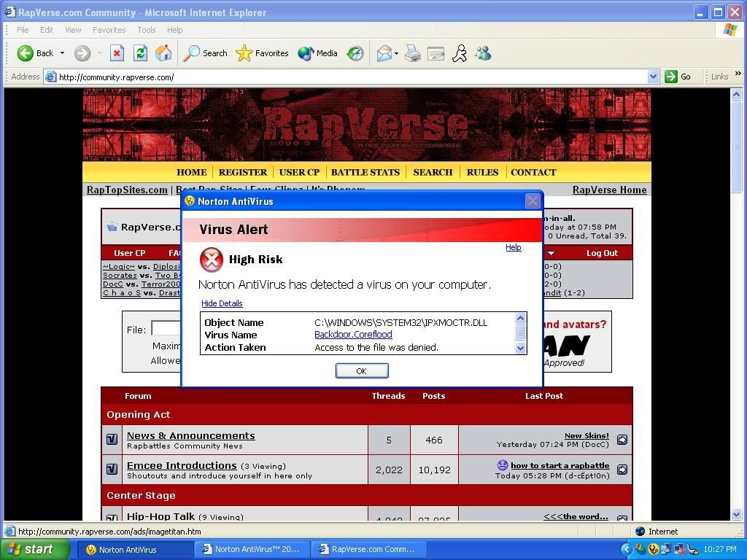
Task: Open the Backdoor.Coreflood virus name link
Action: (x=353, y=334)
